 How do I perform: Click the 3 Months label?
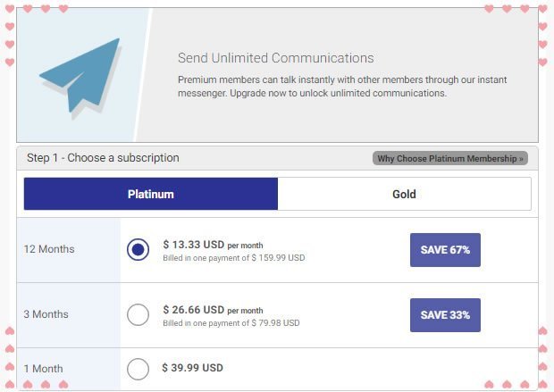click(x=46, y=314)
